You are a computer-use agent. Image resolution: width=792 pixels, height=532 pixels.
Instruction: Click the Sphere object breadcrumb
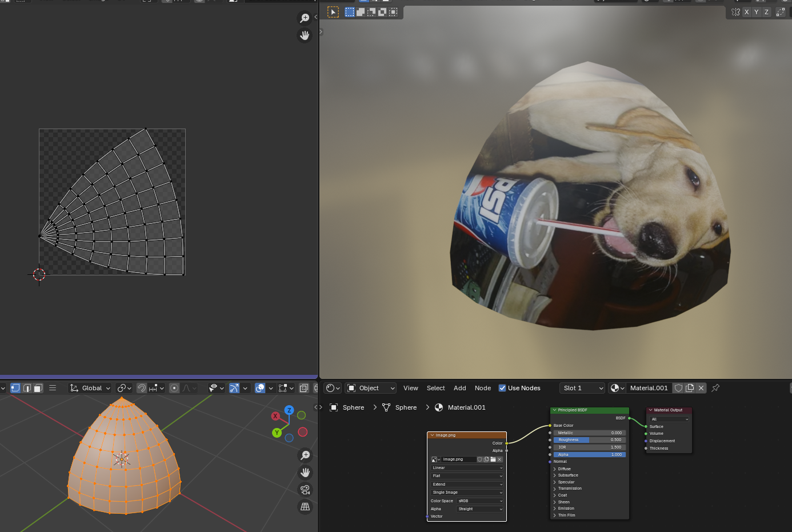(353, 407)
